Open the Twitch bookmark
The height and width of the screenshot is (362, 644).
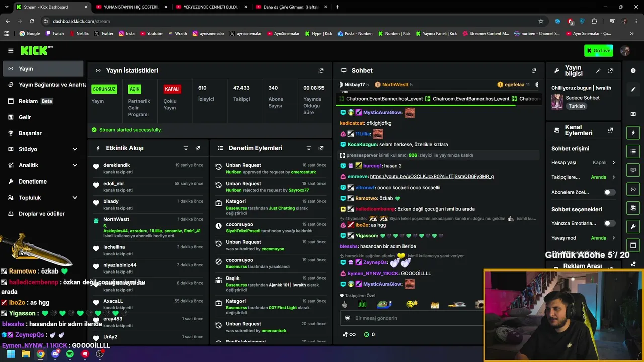coord(55,34)
